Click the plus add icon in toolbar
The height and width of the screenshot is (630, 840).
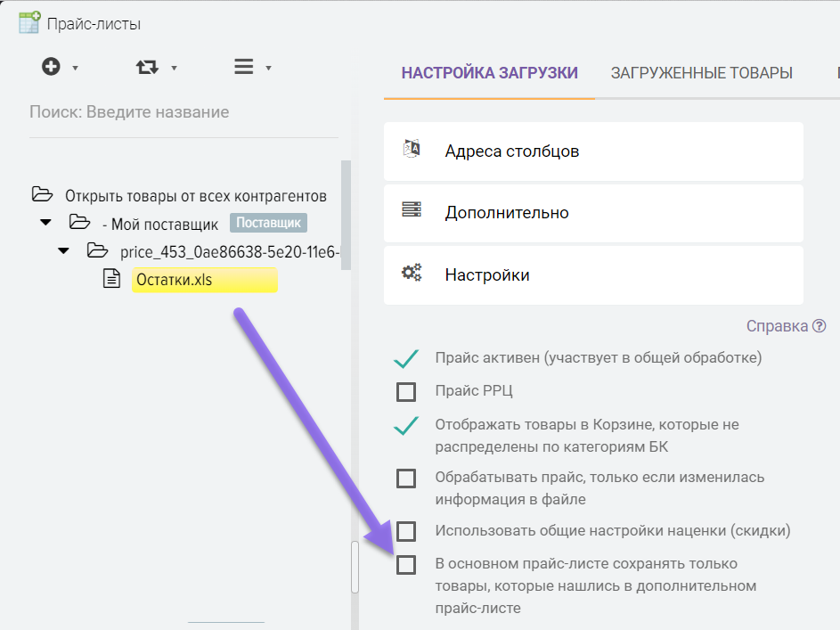(51, 67)
